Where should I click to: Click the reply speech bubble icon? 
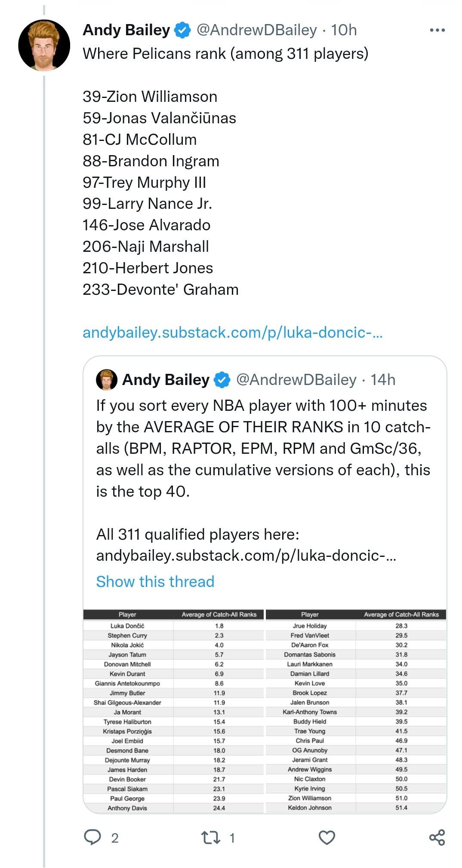pos(92,837)
